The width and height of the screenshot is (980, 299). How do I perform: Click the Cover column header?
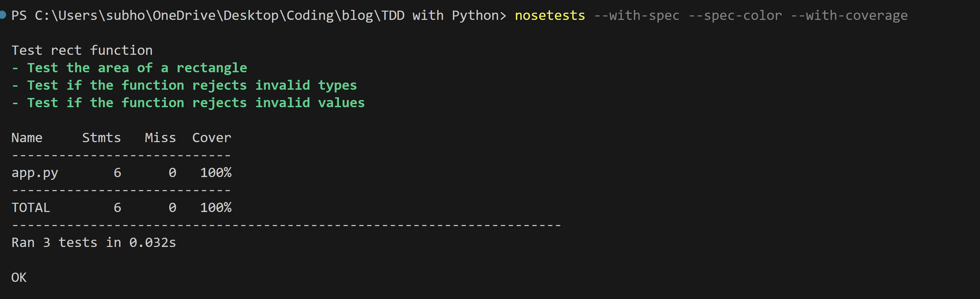(211, 137)
